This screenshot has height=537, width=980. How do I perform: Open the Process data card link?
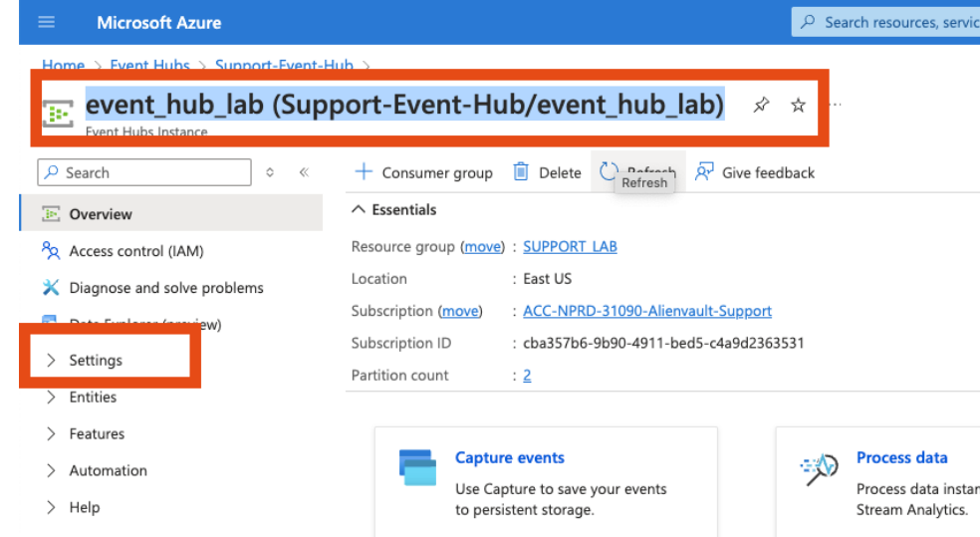(x=902, y=457)
